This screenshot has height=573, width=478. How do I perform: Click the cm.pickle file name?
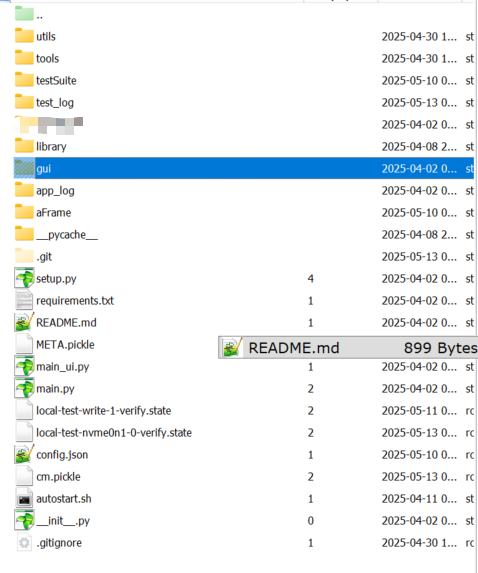(x=58, y=477)
